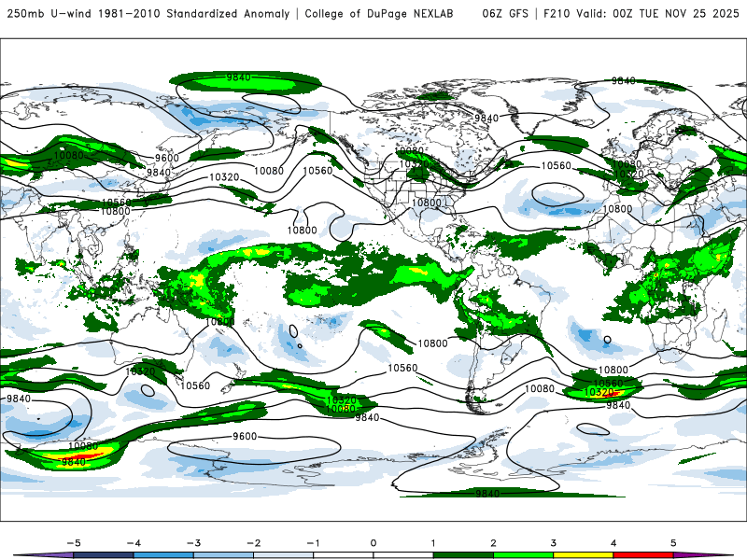The image size is (747, 560).
Task: Click the '3' tick label on the colorbar
Action: [553, 543]
